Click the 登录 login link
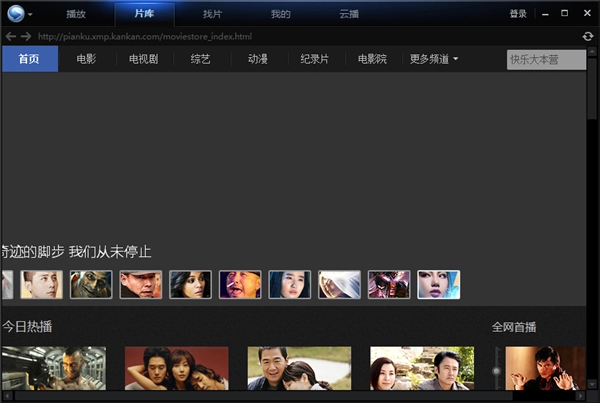Viewport: 600px width, 403px height. coord(517,14)
